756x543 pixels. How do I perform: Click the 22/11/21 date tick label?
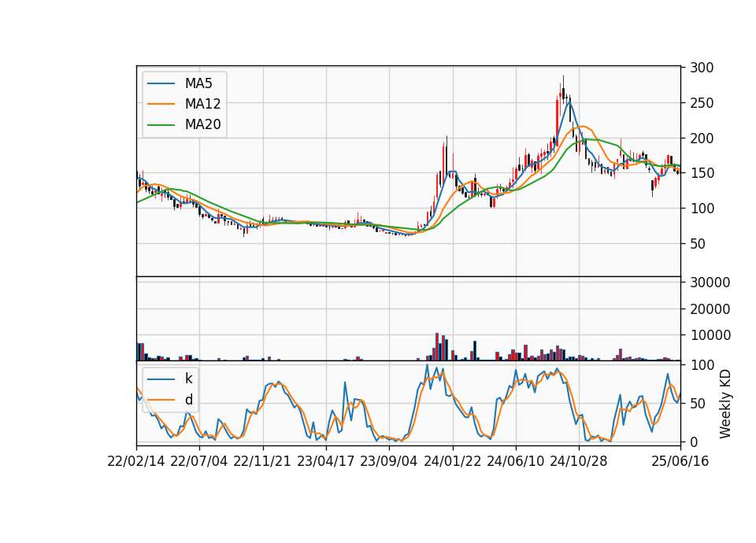click(x=262, y=461)
